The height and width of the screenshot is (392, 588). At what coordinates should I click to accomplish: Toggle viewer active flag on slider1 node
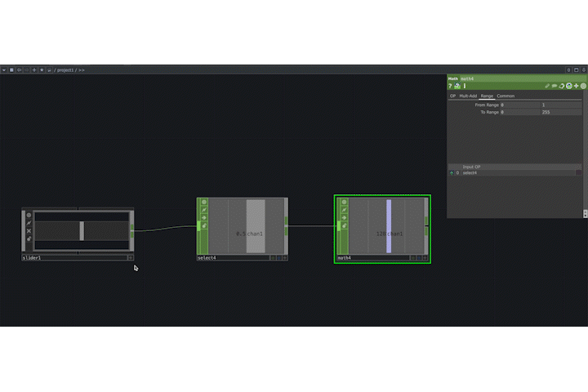pyautogui.click(x=29, y=215)
